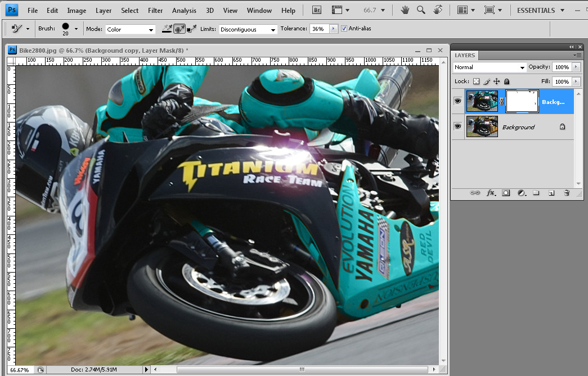Hide the Background layer eye icon
The image size is (588, 376).
(457, 126)
